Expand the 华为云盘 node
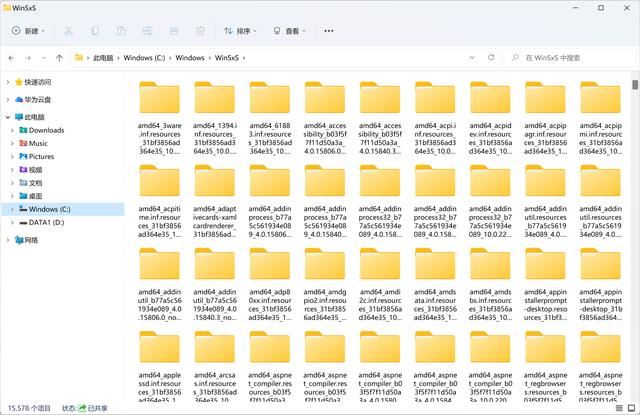Image resolution: width=640 pixels, height=415 pixels. tap(8, 100)
